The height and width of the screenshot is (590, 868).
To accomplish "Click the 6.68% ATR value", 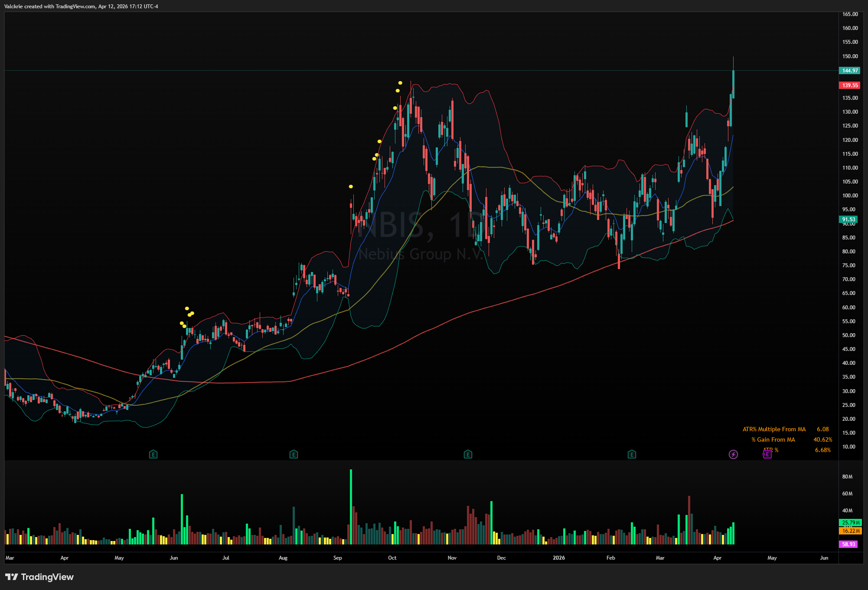I will click(x=822, y=450).
